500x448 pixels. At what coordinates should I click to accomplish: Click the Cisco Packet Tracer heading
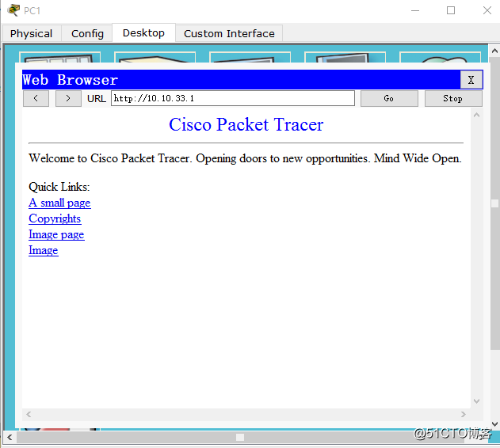246,124
